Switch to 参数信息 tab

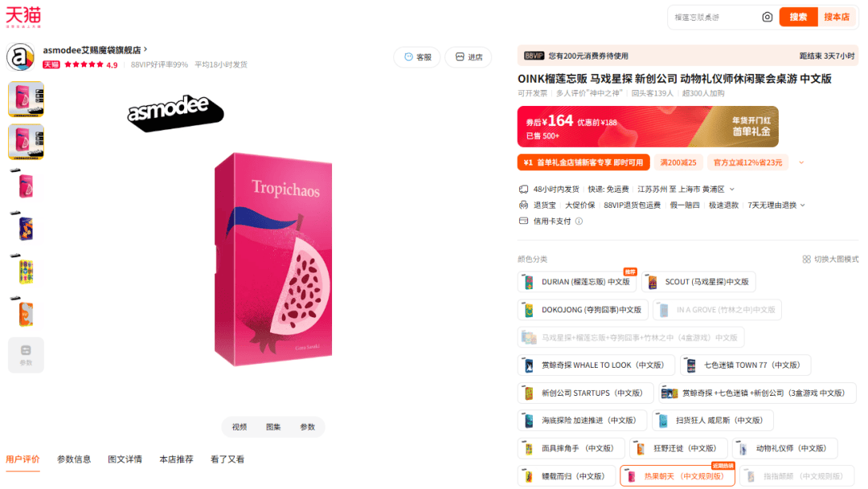[x=74, y=459]
